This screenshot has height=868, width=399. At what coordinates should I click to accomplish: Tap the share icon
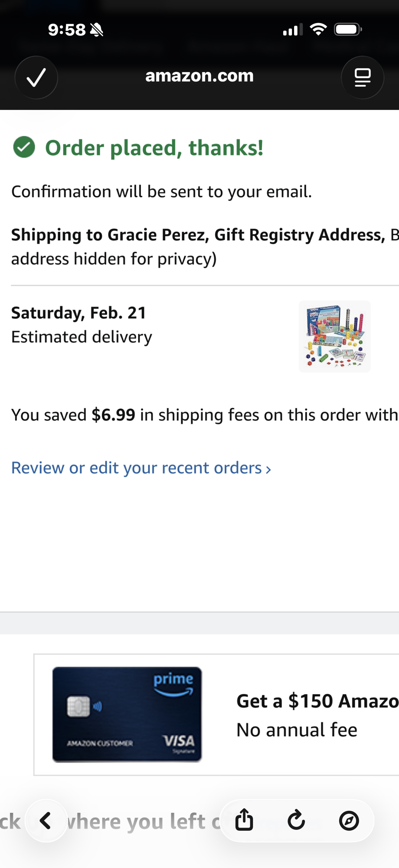pos(244,820)
